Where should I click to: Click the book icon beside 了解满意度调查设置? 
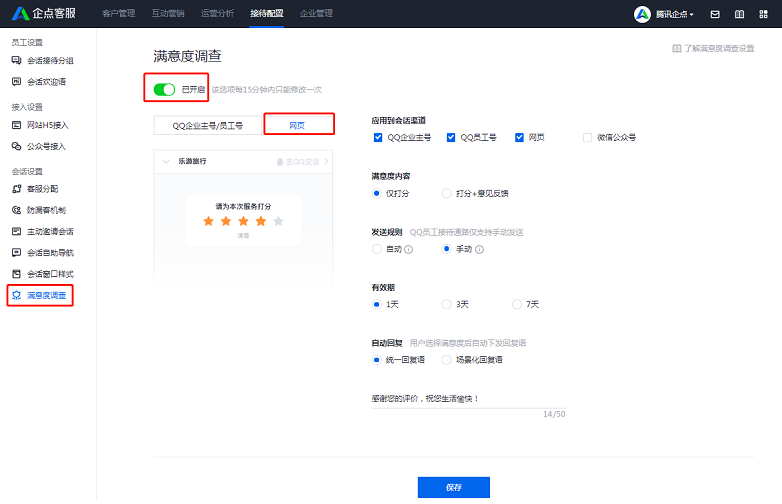pyautogui.click(x=677, y=48)
